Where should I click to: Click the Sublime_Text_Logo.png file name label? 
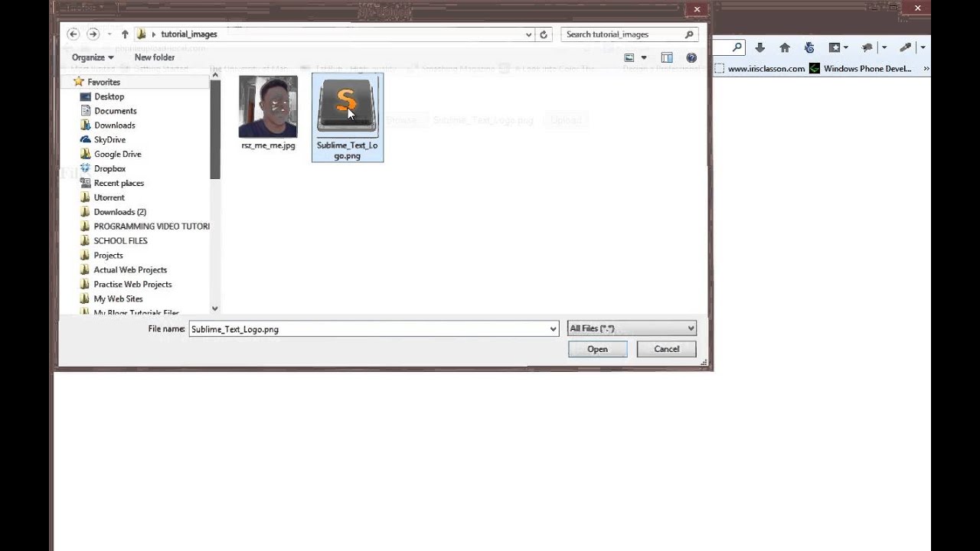point(348,151)
